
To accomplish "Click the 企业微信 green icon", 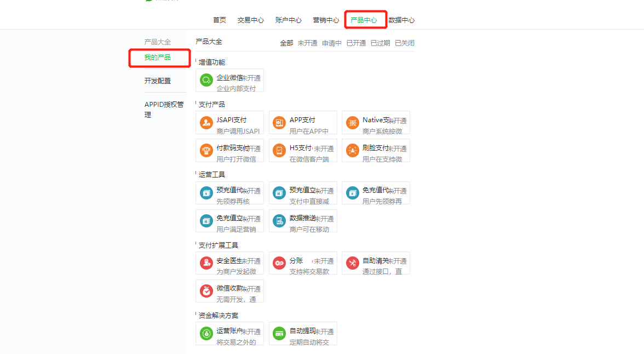I will (206, 80).
